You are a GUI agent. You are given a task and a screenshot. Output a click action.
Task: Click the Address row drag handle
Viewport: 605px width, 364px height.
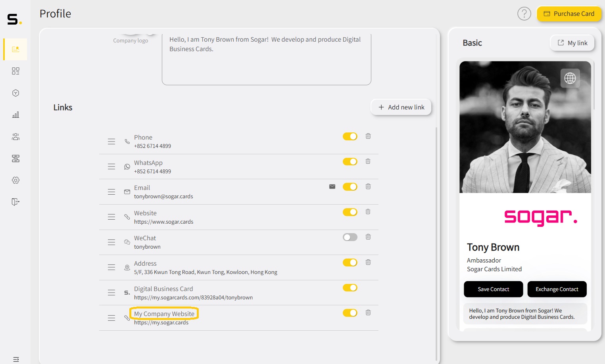pos(111,267)
